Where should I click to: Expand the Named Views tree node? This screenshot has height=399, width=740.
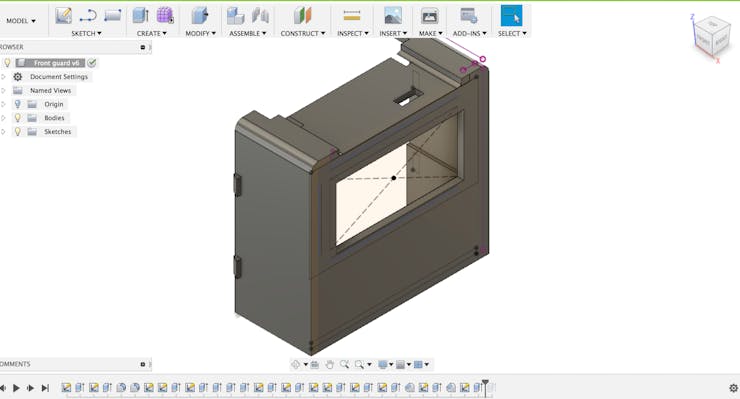tap(3, 90)
